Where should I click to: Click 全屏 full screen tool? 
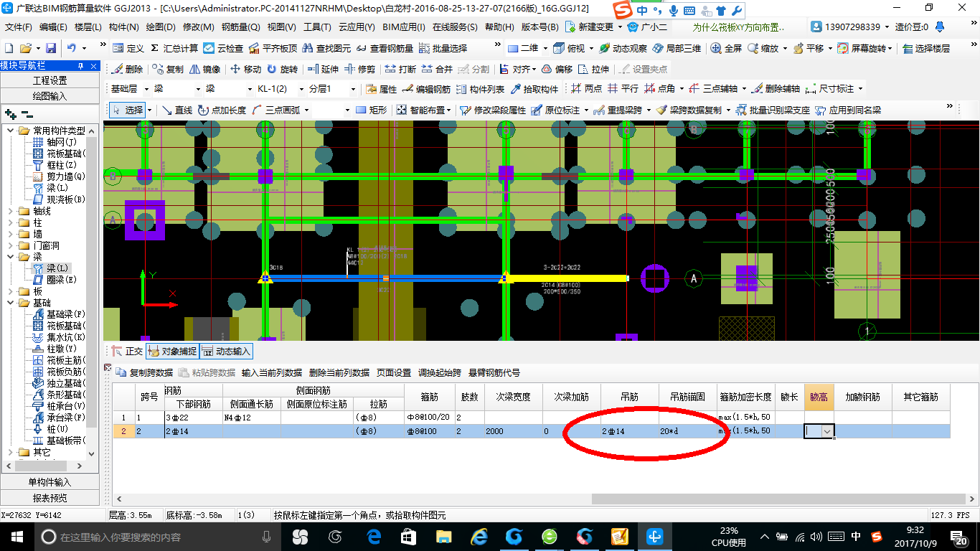pyautogui.click(x=726, y=48)
